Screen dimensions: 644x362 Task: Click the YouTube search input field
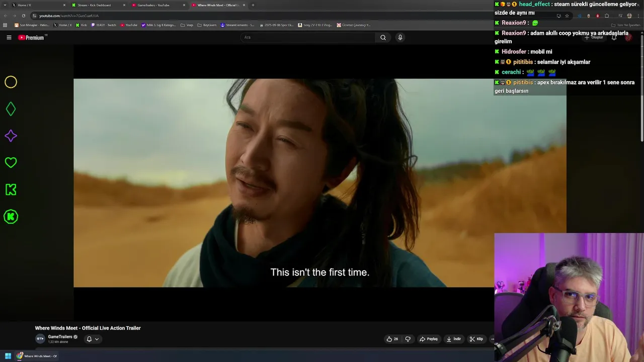pos(308,37)
